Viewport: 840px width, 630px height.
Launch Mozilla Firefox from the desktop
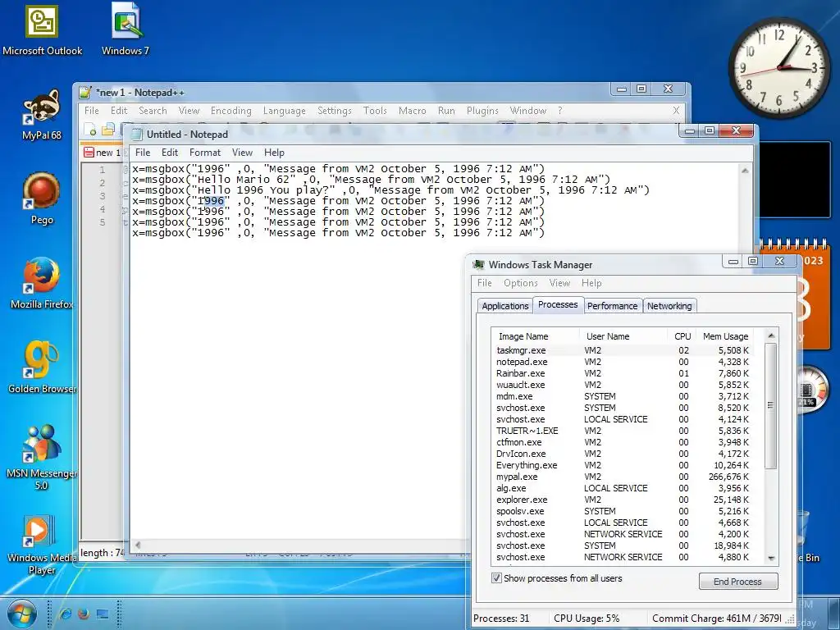click(42, 283)
